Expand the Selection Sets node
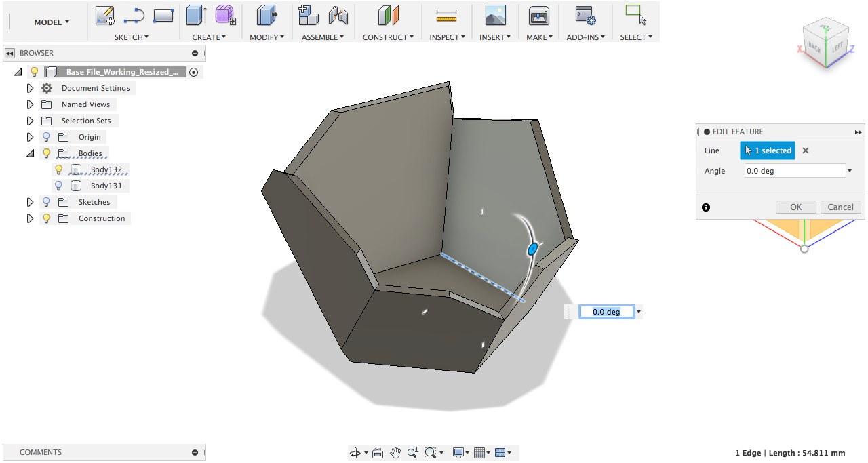The width and height of the screenshot is (868, 463). (30, 121)
